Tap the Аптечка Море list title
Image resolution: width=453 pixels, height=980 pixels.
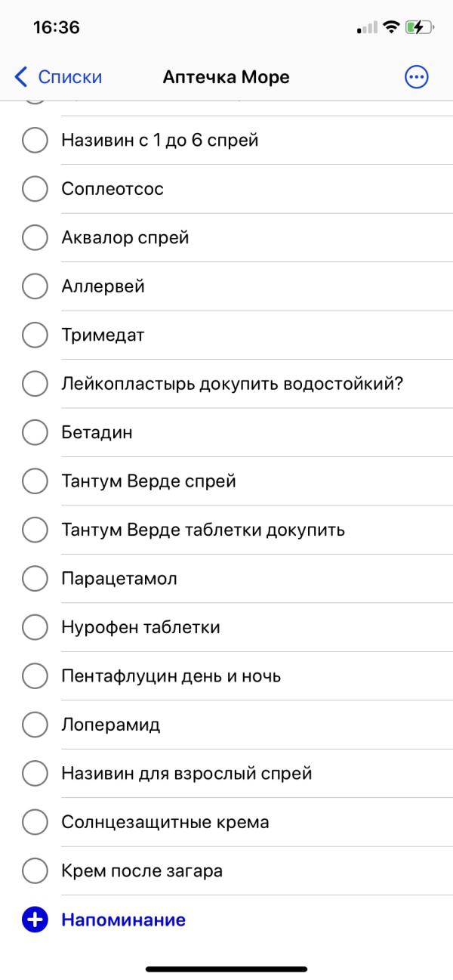226,76
